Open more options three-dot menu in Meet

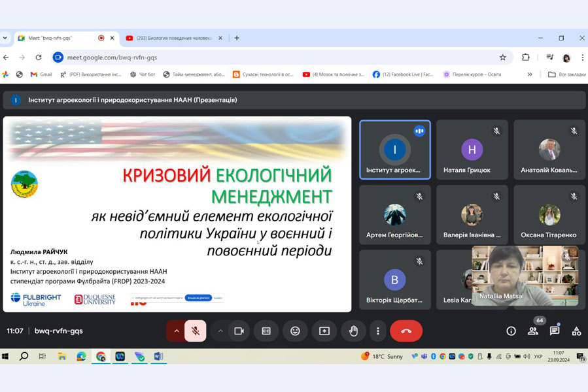pyautogui.click(x=377, y=331)
